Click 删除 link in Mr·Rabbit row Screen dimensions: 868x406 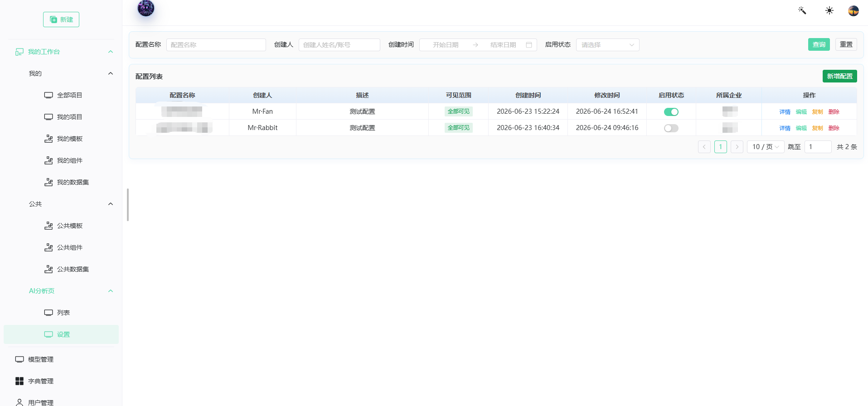point(834,128)
